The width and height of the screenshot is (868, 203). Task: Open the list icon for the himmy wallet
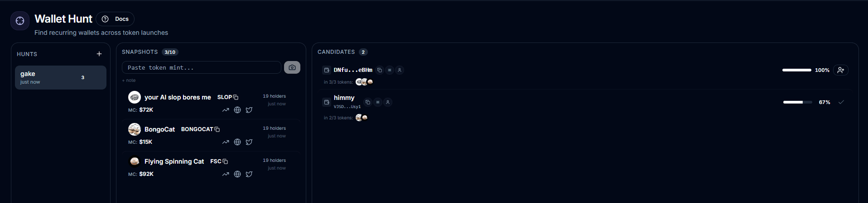coord(378,102)
